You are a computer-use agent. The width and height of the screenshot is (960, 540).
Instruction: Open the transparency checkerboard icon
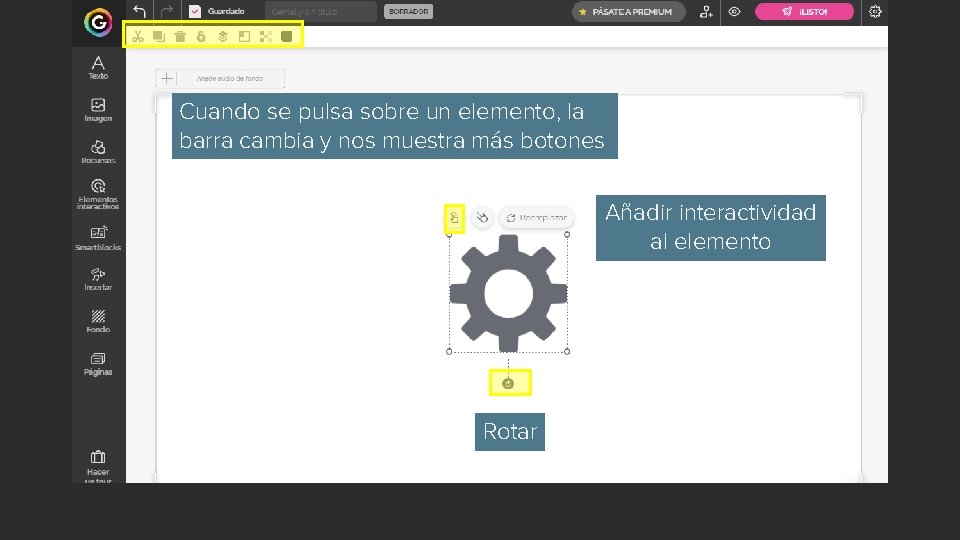[x=265, y=37]
